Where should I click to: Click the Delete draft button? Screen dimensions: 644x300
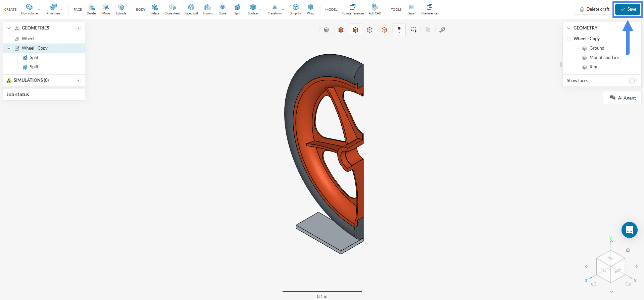point(594,9)
